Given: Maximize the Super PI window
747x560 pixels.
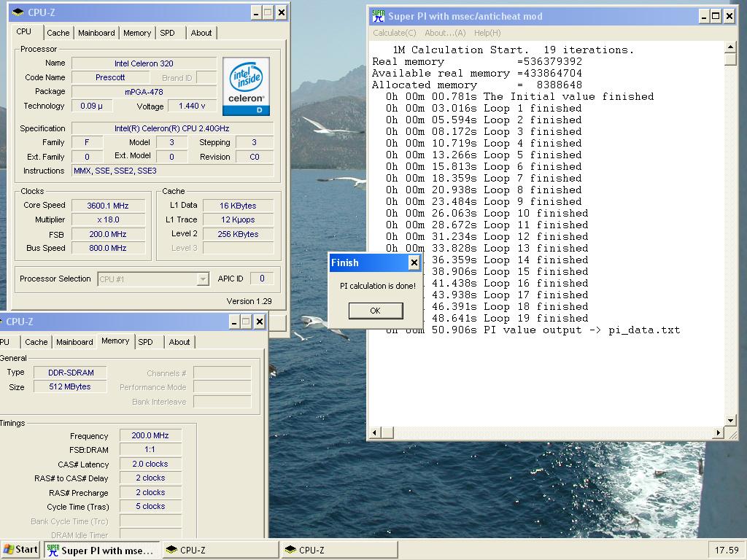Looking at the screenshot, I should (x=716, y=16).
